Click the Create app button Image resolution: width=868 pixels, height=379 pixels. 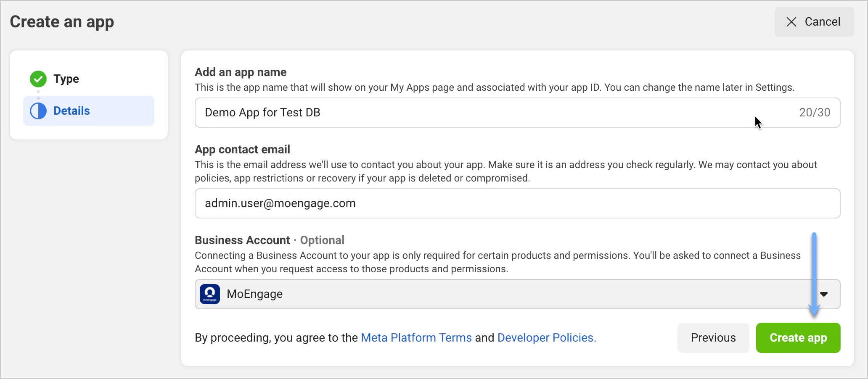point(798,337)
